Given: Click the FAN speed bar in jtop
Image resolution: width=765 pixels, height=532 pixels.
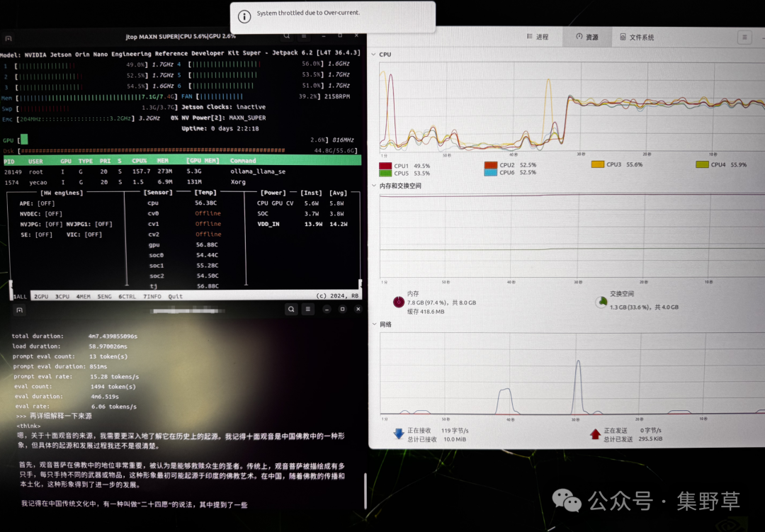Looking at the screenshot, I should tap(220, 96).
